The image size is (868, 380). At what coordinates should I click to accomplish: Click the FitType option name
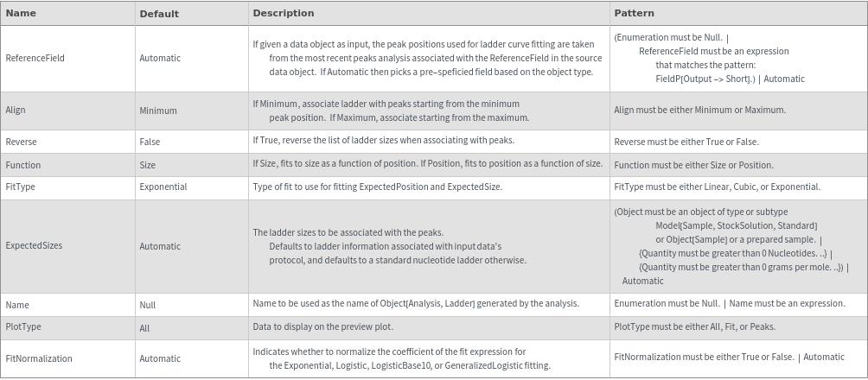click(21, 187)
